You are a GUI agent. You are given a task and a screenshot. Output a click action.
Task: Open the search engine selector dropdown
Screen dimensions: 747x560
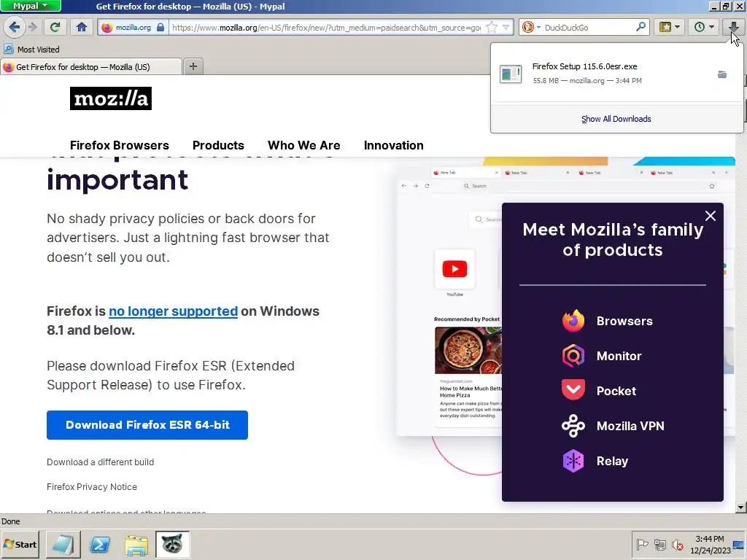(x=532, y=27)
